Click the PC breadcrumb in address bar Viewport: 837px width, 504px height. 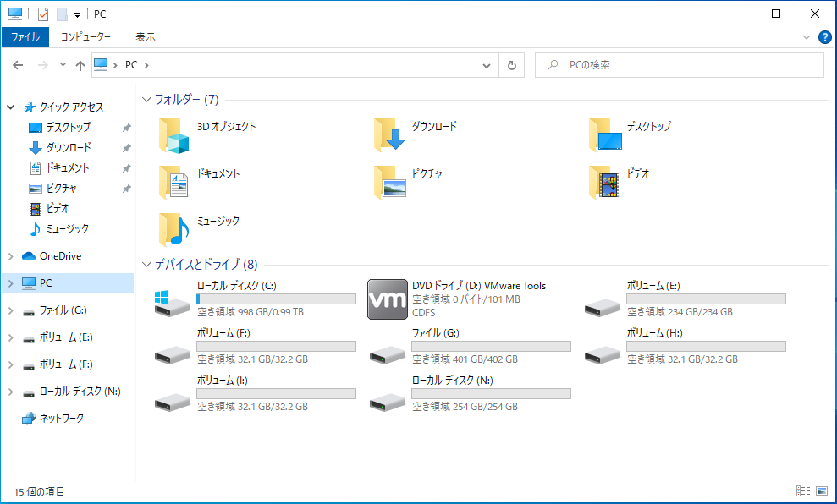(131, 65)
